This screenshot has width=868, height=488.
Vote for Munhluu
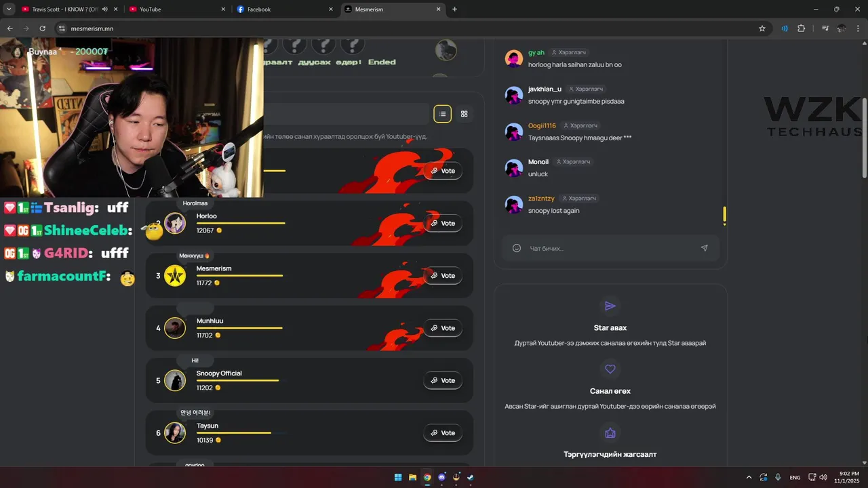point(443,328)
